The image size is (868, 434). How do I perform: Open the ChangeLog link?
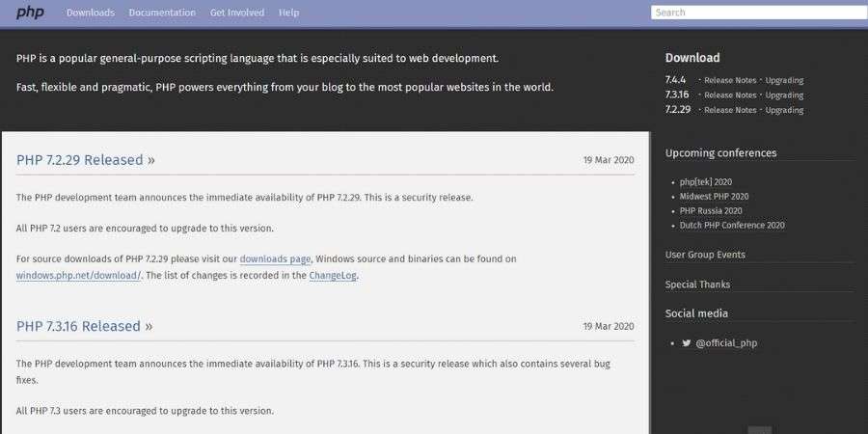tap(333, 275)
